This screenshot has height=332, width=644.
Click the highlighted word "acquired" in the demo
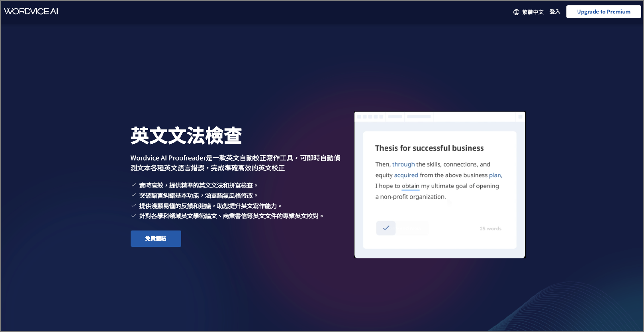coord(406,175)
